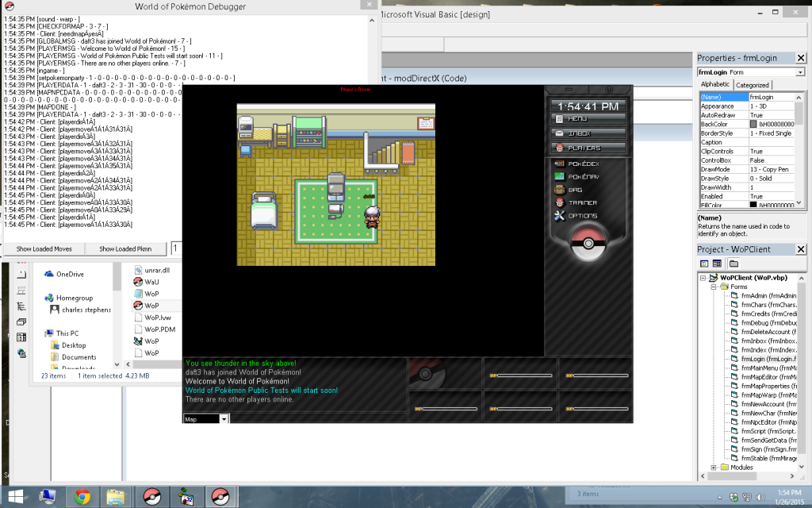This screenshot has width=812, height=508.
Task: Select the BorderStyle property row
Action: (x=746, y=133)
